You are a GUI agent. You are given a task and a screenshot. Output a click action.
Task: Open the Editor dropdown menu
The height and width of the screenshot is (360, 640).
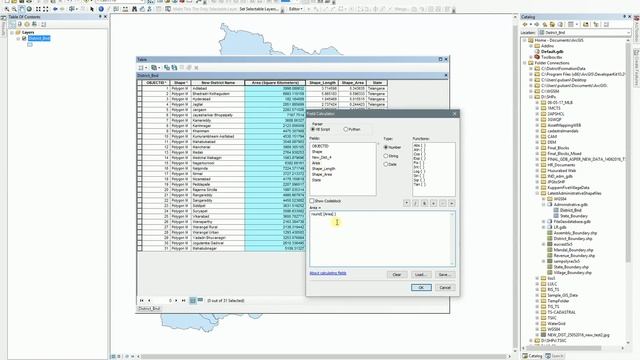click(296, 9)
